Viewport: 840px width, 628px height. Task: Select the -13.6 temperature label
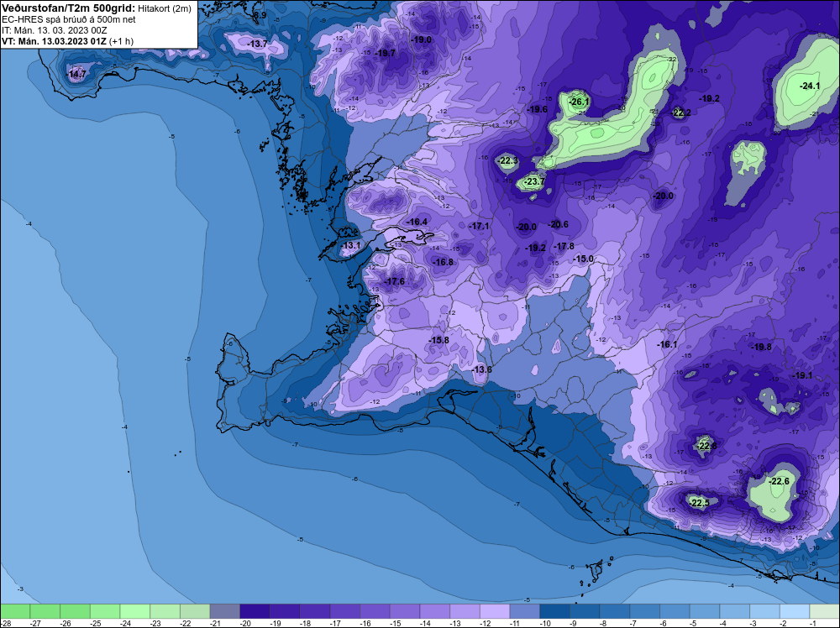tap(481, 370)
